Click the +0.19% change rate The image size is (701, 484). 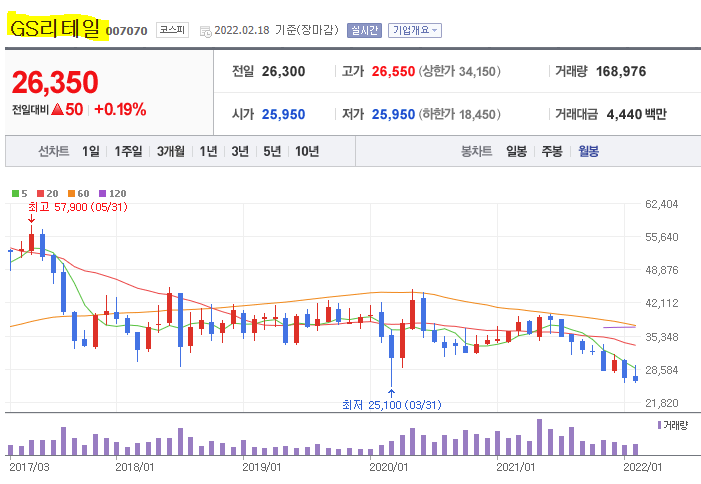tap(120, 109)
